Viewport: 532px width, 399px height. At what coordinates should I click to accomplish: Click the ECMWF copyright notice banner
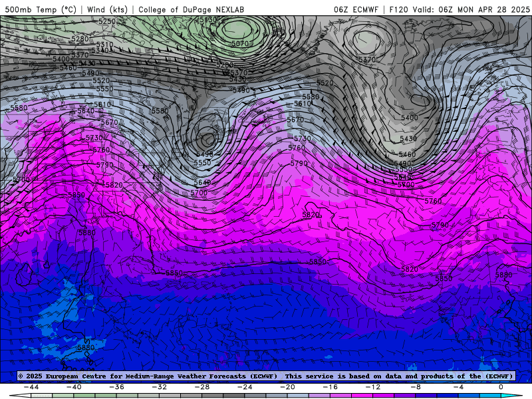265,376
